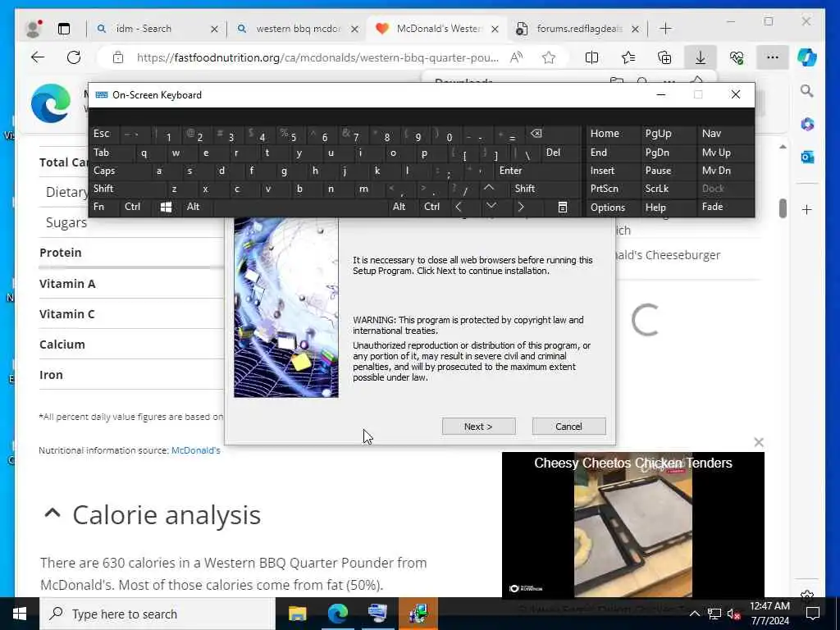Show hidden system tray icons chevron
Viewport: 840px width, 630px height.
(694, 614)
